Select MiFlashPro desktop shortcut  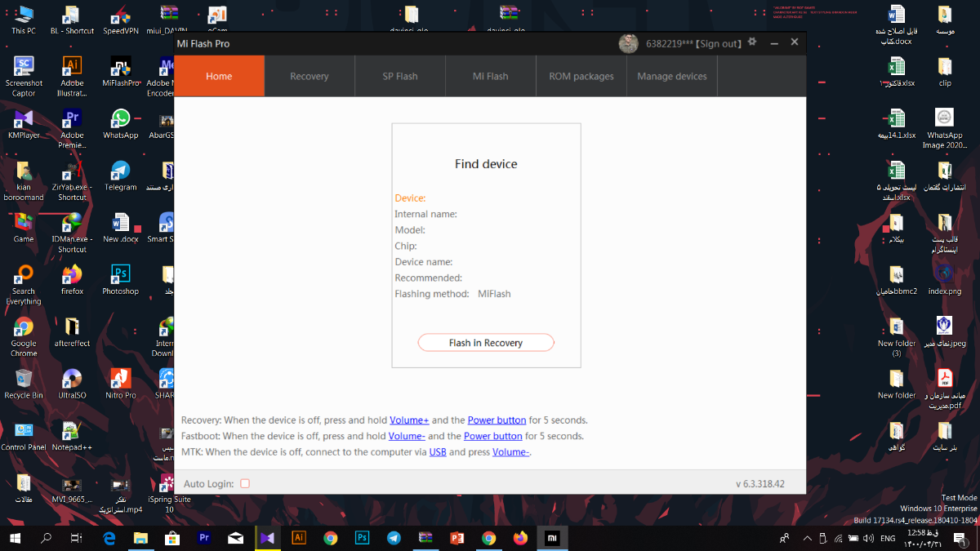tap(121, 72)
